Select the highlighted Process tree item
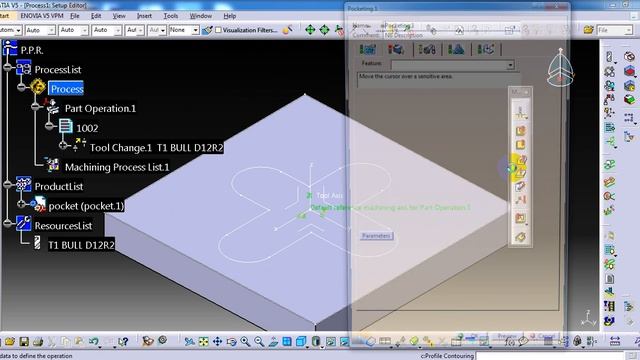 [67, 89]
